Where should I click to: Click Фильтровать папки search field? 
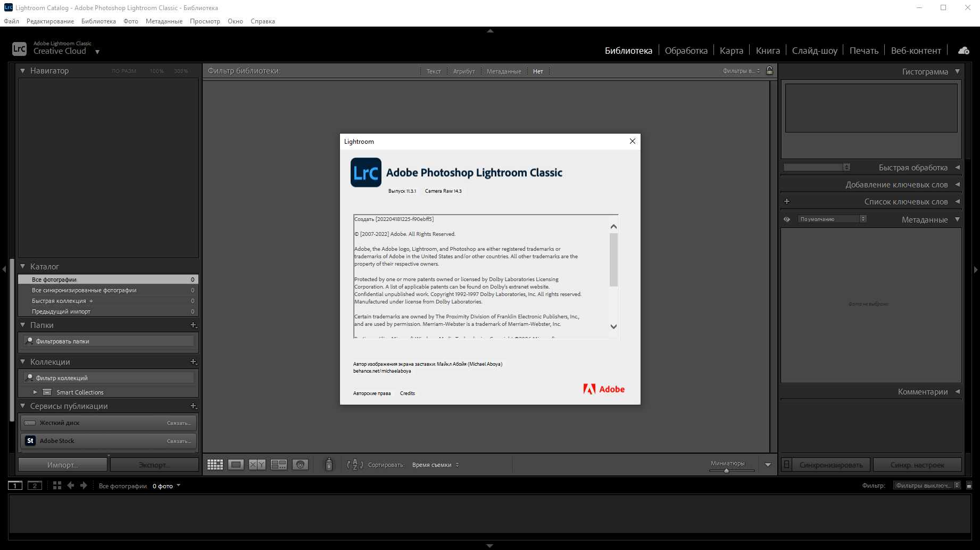[109, 341]
